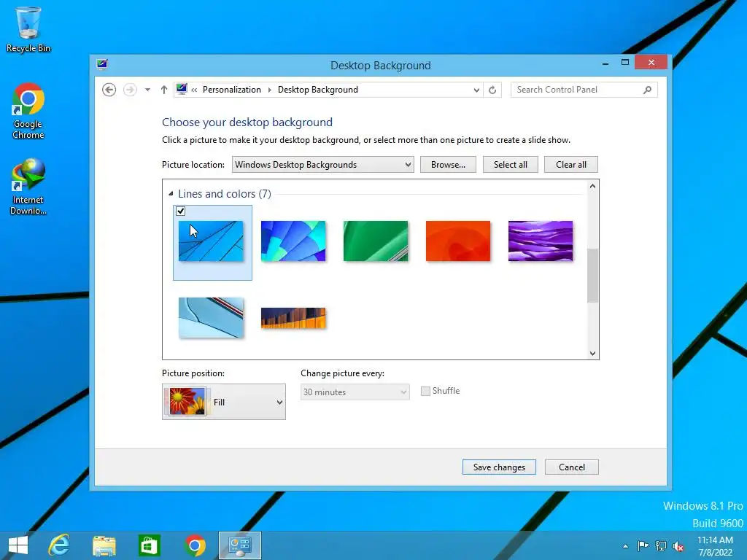Viewport: 747px width, 560px height.
Task: Open the Action Center flag icon
Action: tap(643, 545)
